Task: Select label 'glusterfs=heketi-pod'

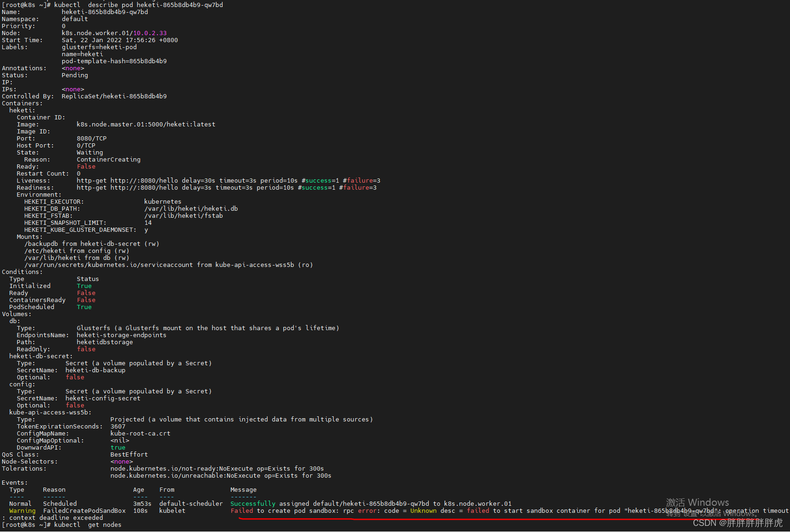Action: point(99,47)
